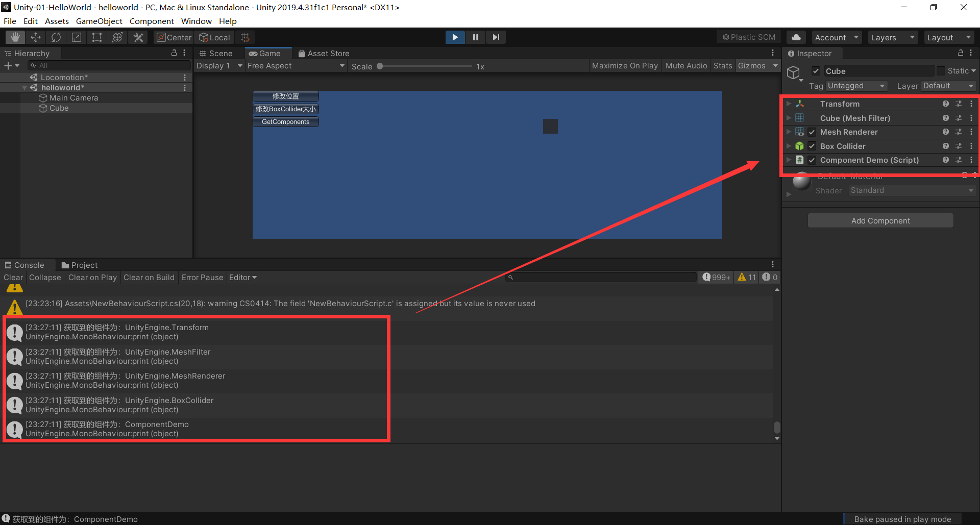Open Layout dropdown
This screenshot has width=980, height=525.
point(949,37)
